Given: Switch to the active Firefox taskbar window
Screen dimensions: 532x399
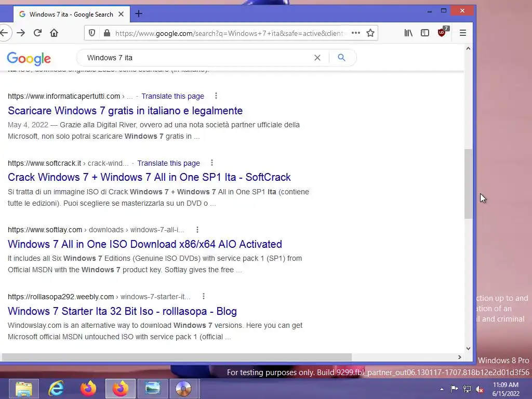Looking at the screenshot, I should pyautogui.click(x=121, y=389).
